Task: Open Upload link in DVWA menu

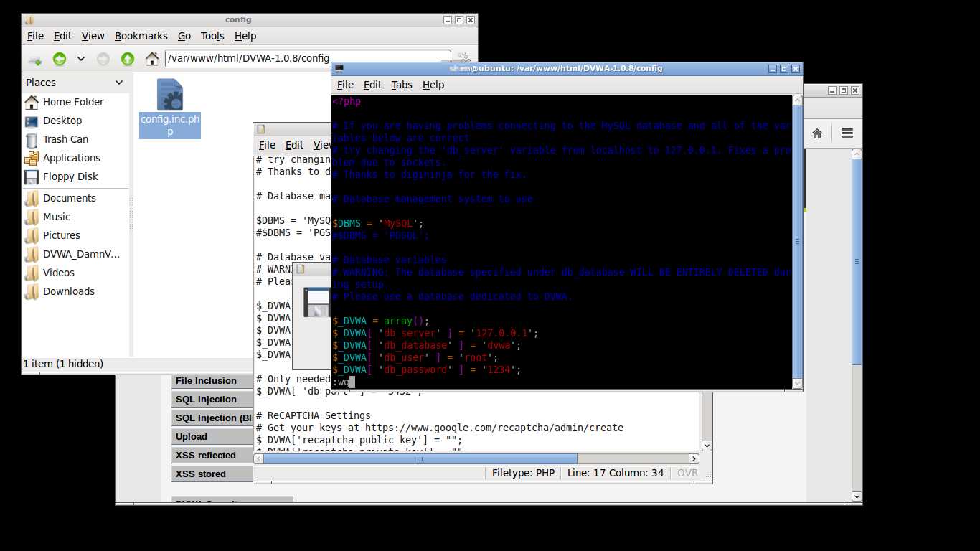Action: point(212,437)
